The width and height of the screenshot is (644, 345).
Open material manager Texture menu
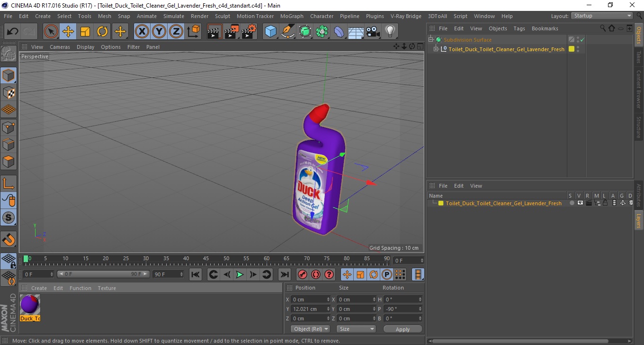pos(107,288)
